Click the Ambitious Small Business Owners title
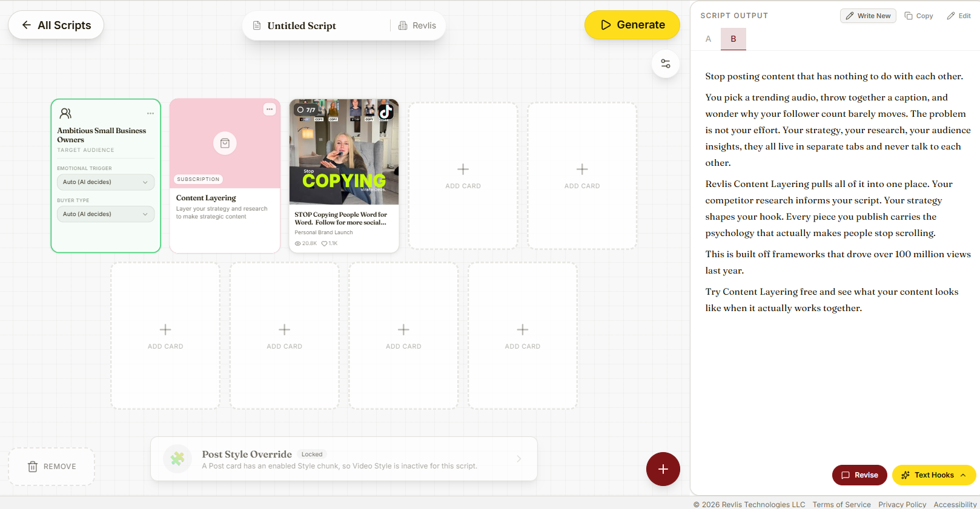Screen dimensions: 980x509 [102, 135]
